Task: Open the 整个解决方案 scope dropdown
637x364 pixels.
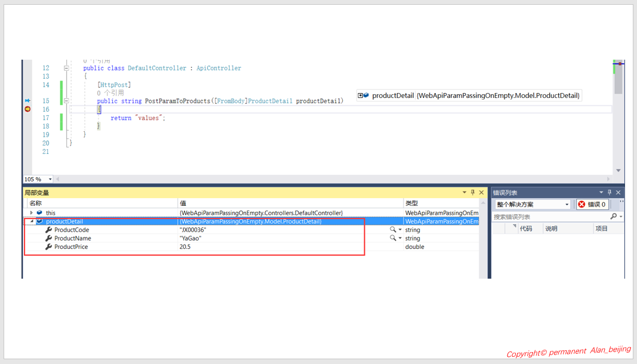Action: 533,204
